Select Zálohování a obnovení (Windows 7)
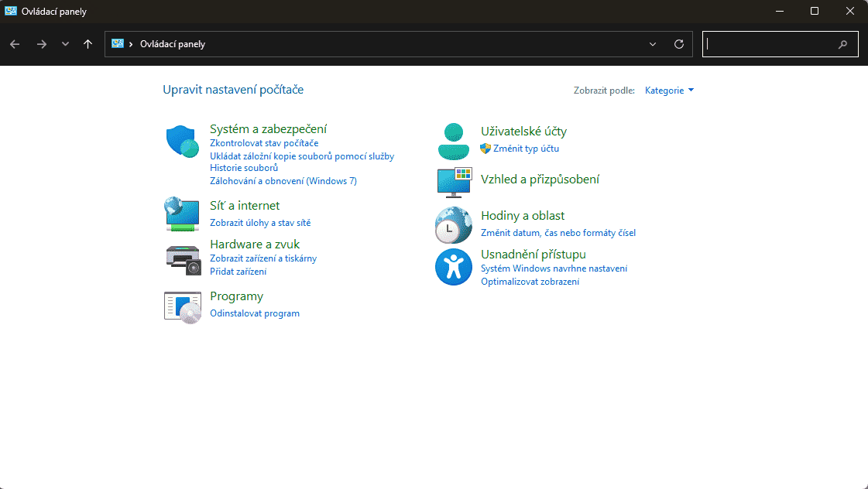Image resolution: width=868 pixels, height=489 pixels. (x=283, y=180)
